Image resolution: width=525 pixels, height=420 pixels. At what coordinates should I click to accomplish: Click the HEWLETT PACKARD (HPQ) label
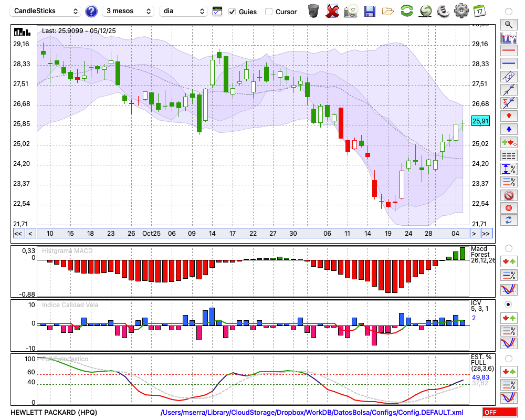[54, 412]
